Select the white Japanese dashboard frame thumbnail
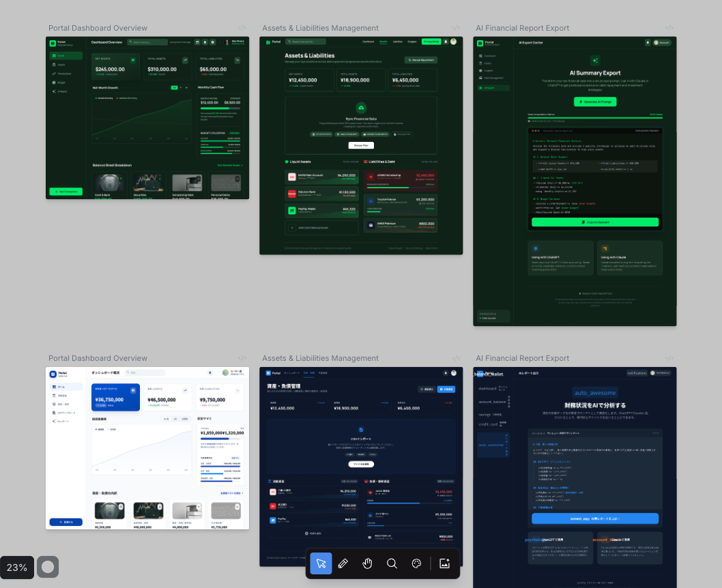722x588 pixels. [147, 447]
